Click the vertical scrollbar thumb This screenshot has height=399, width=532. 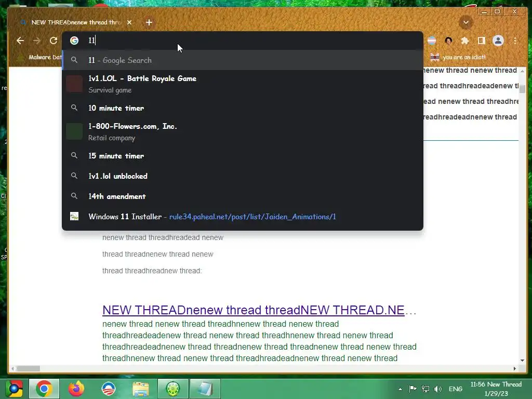coord(522,89)
